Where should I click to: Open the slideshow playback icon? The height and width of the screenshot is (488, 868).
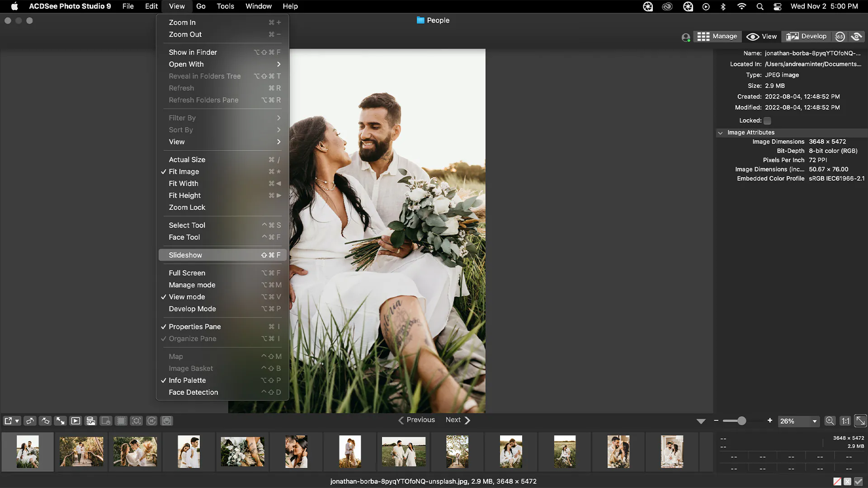[75, 421]
